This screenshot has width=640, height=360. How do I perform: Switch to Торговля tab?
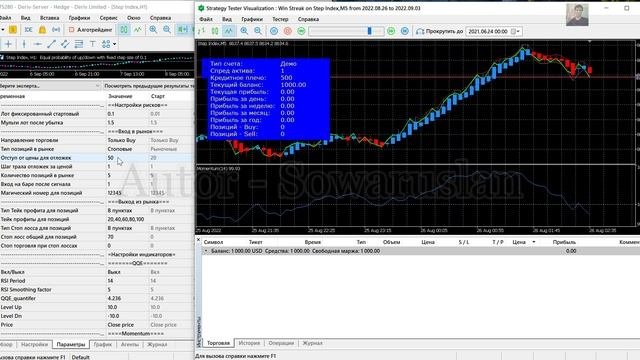click(218, 343)
